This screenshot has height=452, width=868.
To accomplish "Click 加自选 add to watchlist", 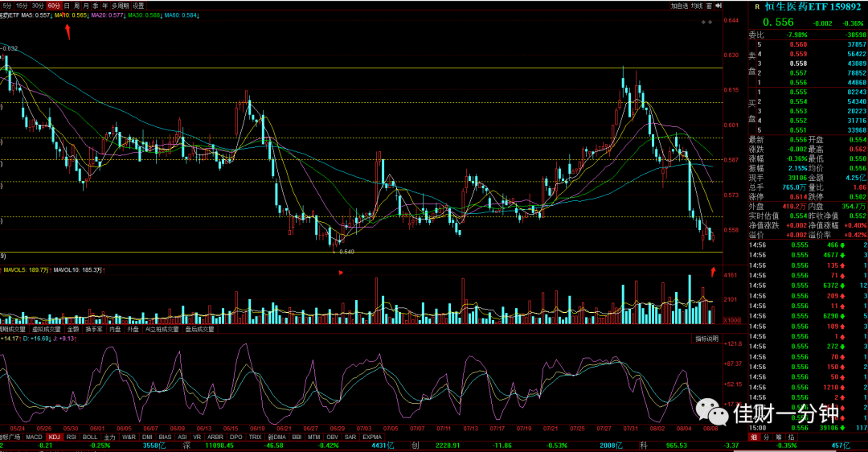I will [679, 6].
